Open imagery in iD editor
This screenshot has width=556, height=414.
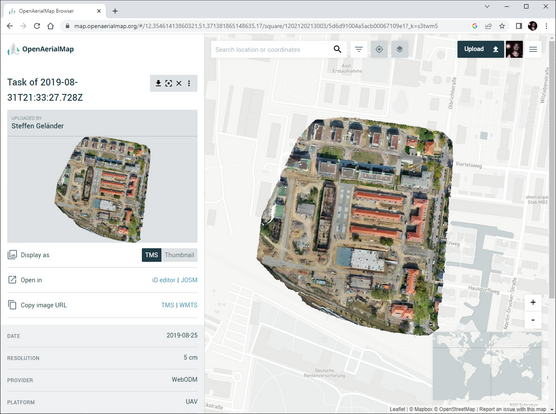(163, 280)
